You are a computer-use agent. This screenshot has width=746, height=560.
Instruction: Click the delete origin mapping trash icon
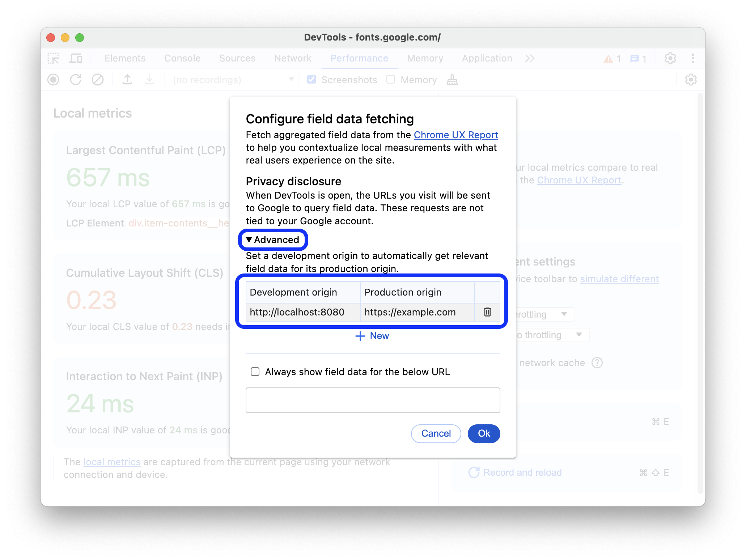pyautogui.click(x=487, y=312)
